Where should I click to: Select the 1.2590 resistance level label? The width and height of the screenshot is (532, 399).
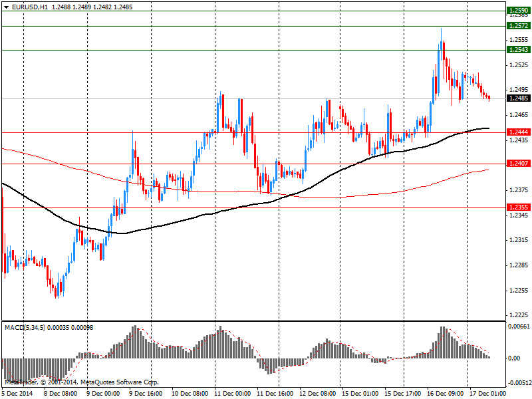pyautogui.click(x=519, y=11)
